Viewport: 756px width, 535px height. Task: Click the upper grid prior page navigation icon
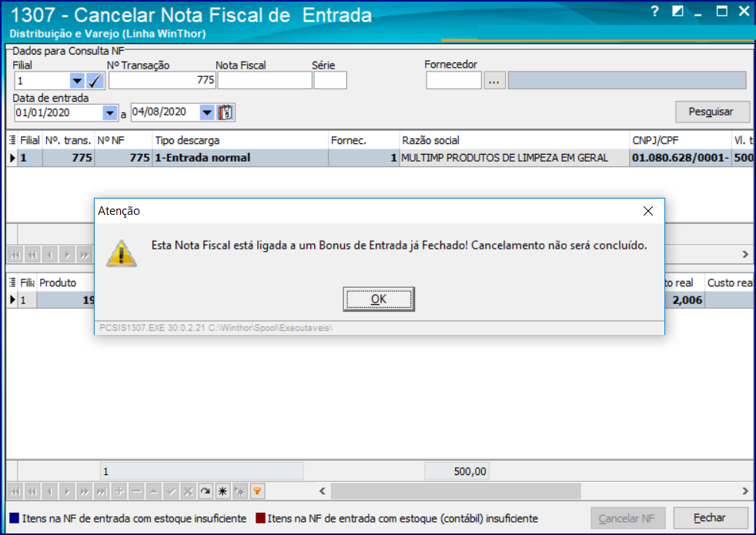pyautogui.click(x=32, y=255)
